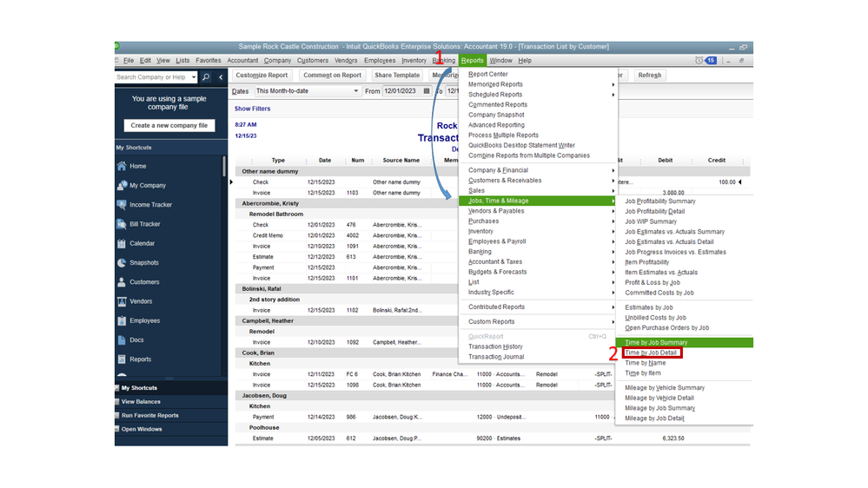This screenshot has width=868, height=488.
Task: Open the Calendar shortcut icon
Action: coord(122,243)
